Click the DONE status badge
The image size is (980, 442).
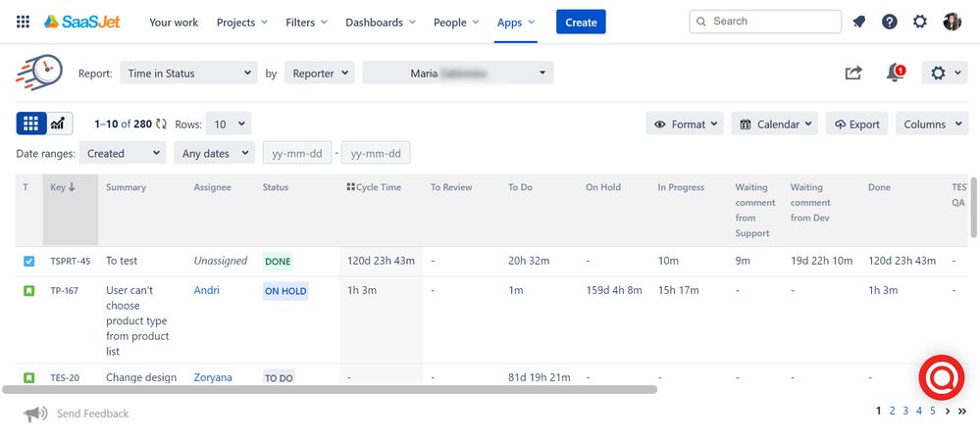[278, 262]
